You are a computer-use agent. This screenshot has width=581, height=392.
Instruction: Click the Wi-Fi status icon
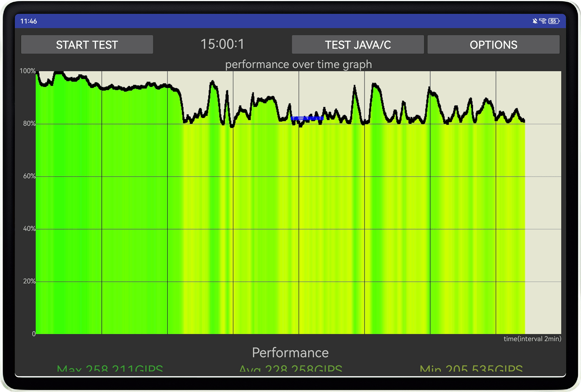coord(543,21)
